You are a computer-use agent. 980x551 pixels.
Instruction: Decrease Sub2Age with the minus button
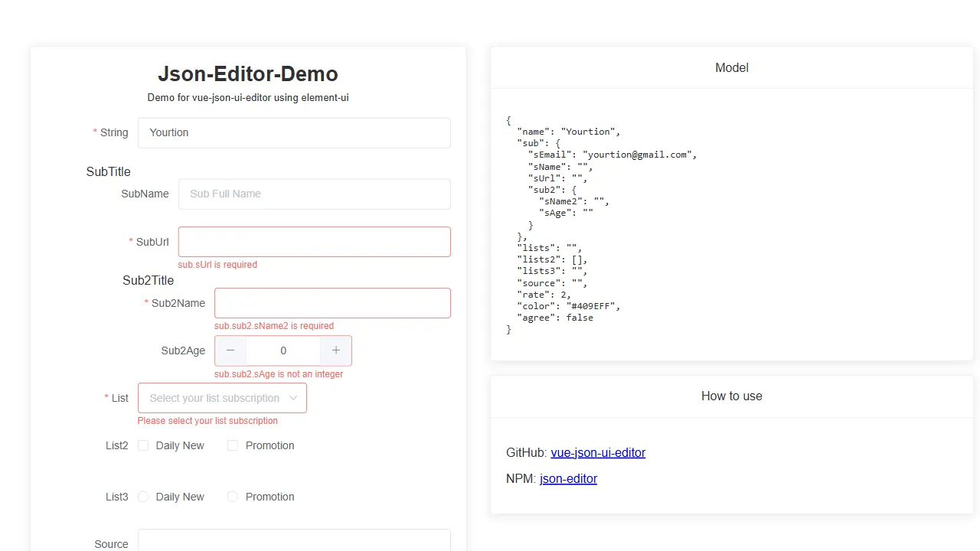pyautogui.click(x=230, y=350)
